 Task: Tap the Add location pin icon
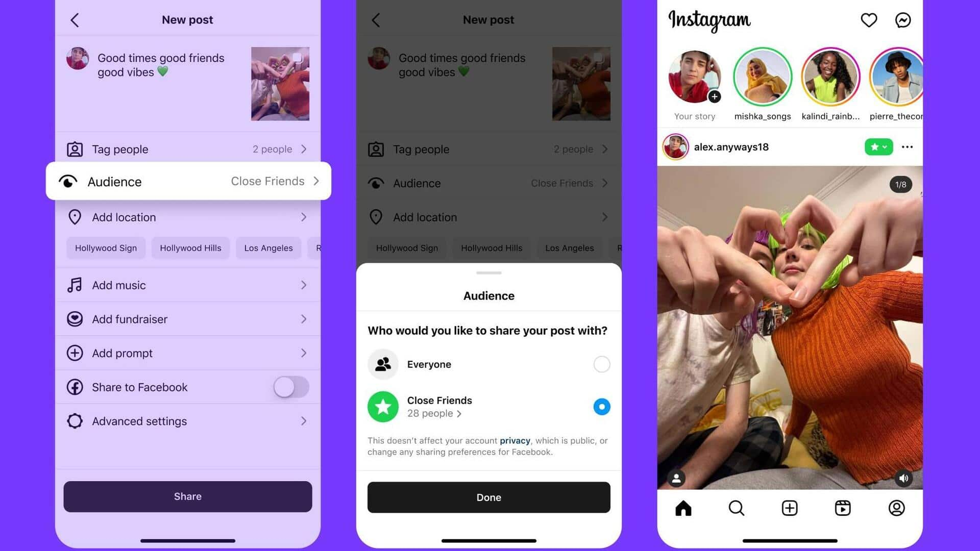tap(74, 217)
